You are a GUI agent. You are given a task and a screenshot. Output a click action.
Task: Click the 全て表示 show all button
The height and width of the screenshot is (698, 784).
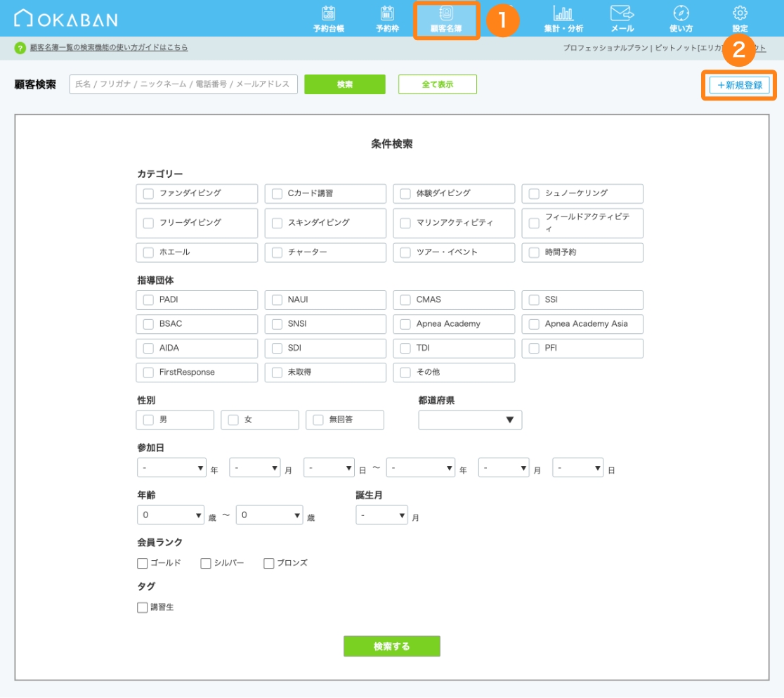click(x=438, y=84)
